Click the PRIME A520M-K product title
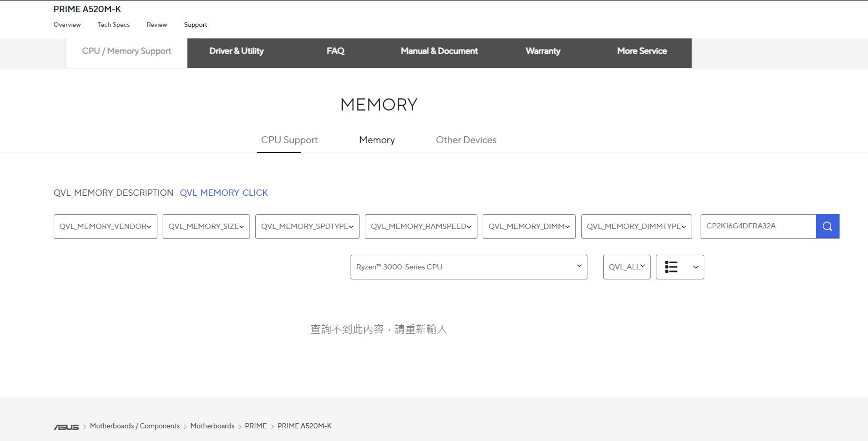The height and width of the screenshot is (441, 868). (87, 9)
